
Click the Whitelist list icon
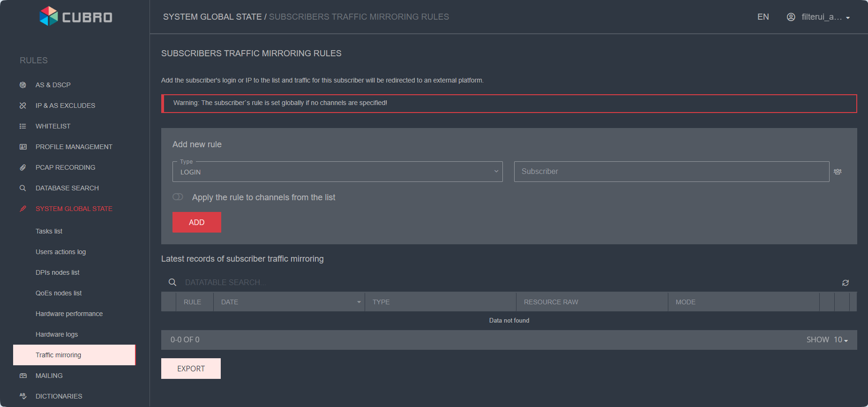(22, 126)
